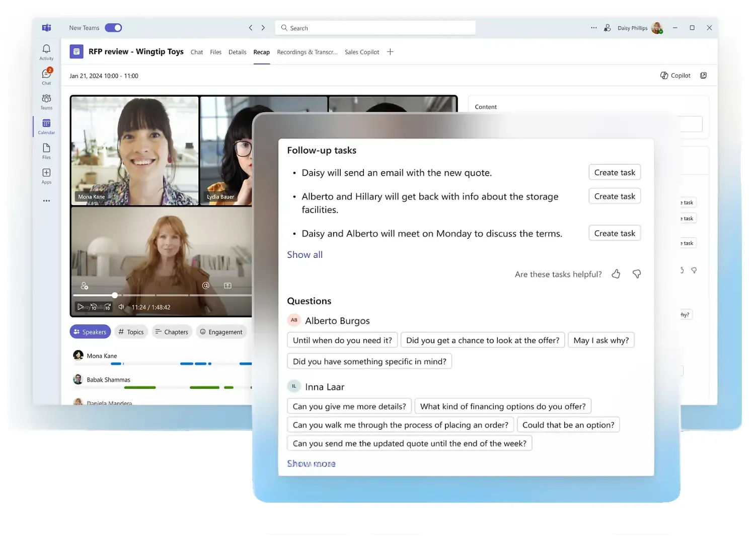Add a new tab with plus icon

tap(390, 52)
